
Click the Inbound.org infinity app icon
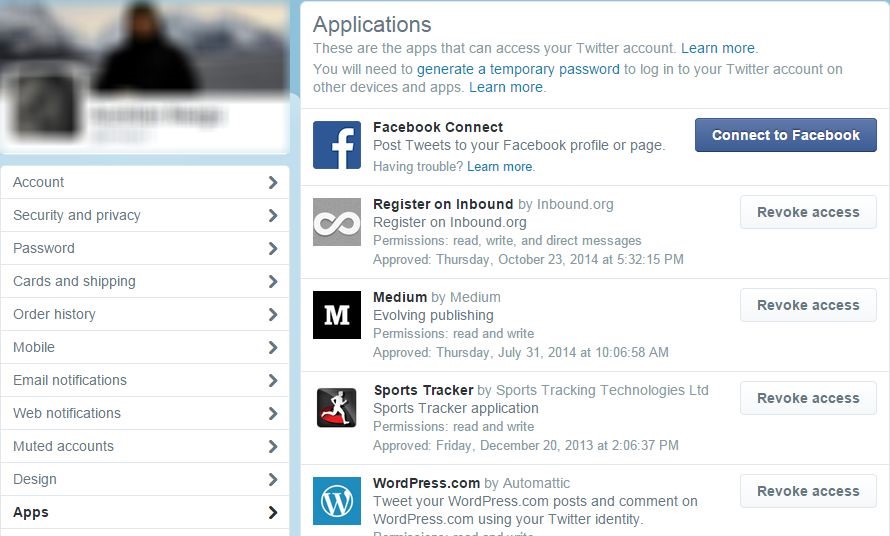337,222
